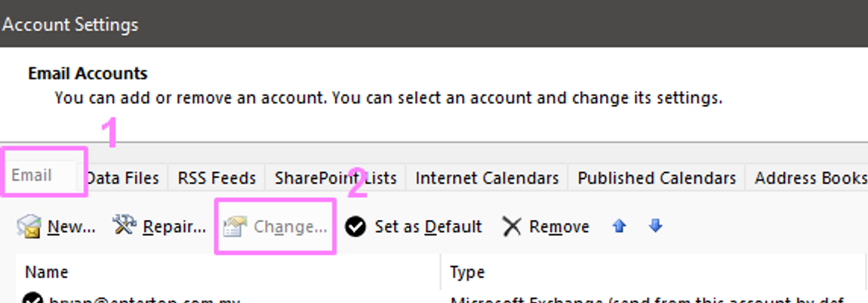This screenshot has width=868, height=303.
Task: Open the Data Files tab
Action: point(122,178)
